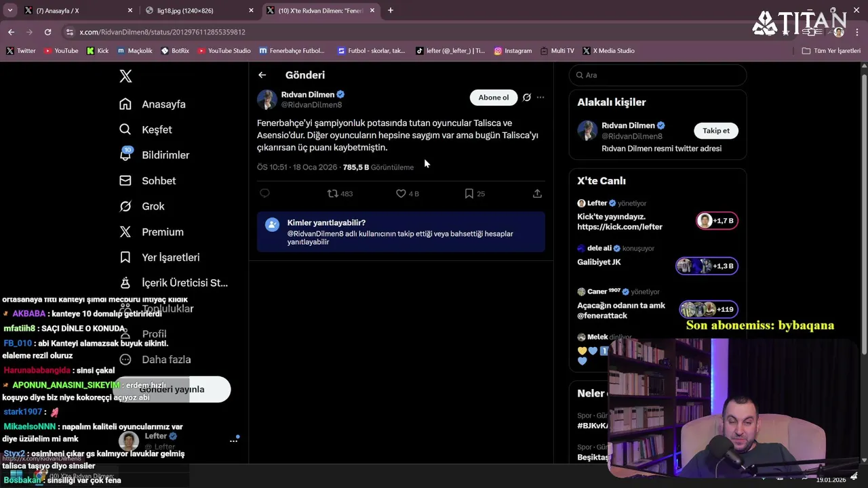Open Instagram bookmark
This screenshot has width=868, height=488.
click(513, 51)
